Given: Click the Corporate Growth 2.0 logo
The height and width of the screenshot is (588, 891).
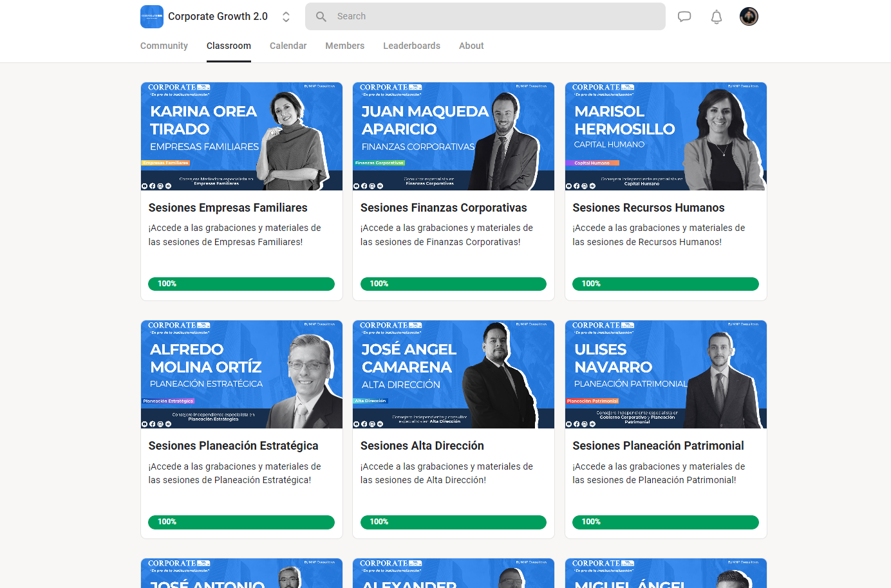Looking at the screenshot, I should [x=152, y=17].
